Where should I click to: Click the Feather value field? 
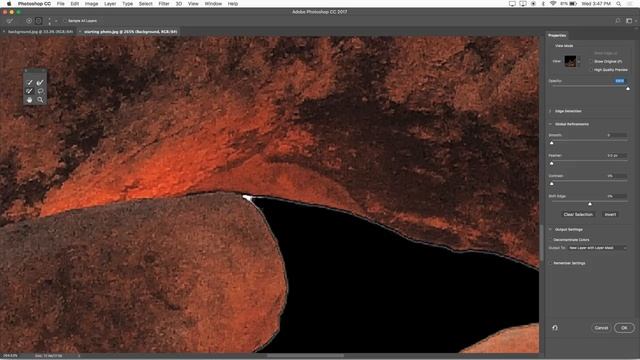pos(617,156)
